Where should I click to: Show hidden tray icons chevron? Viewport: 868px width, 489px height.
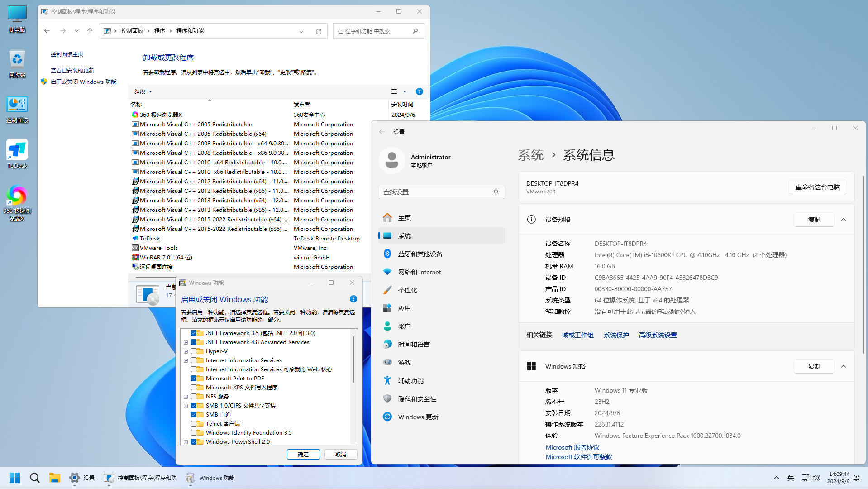777,478
